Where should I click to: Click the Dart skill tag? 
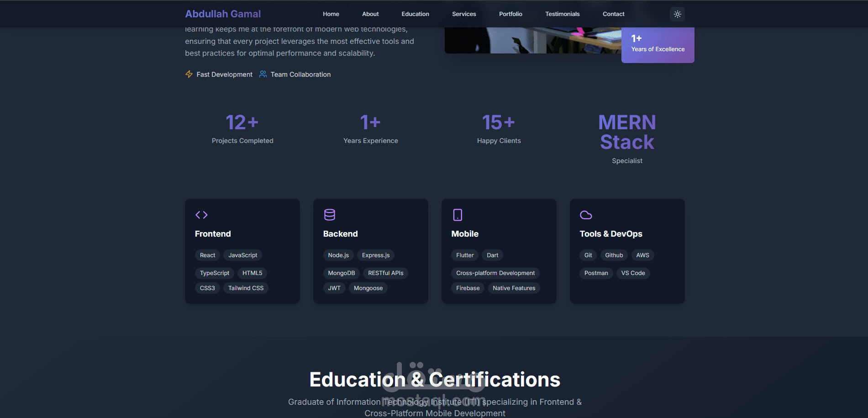click(492, 255)
